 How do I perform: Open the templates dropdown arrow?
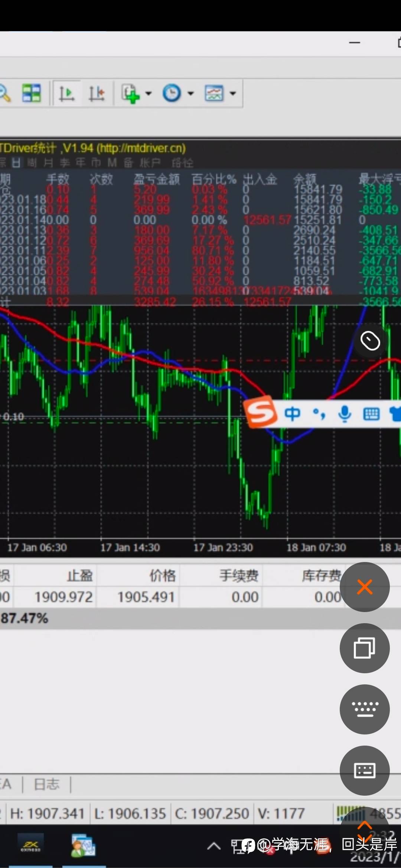click(x=233, y=93)
